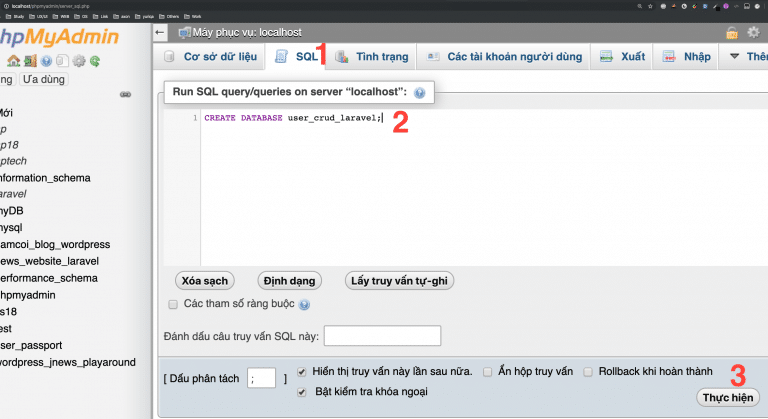Viewport: 768px width, 419px height.
Task: Select the SQL tab
Action: [x=296, y=56]
